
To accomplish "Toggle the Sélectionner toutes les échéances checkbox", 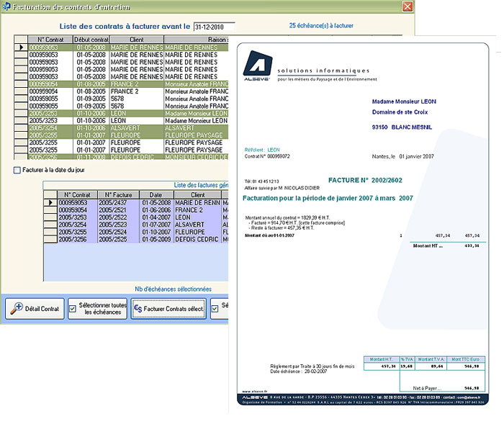I will click(x=73, y=309).
